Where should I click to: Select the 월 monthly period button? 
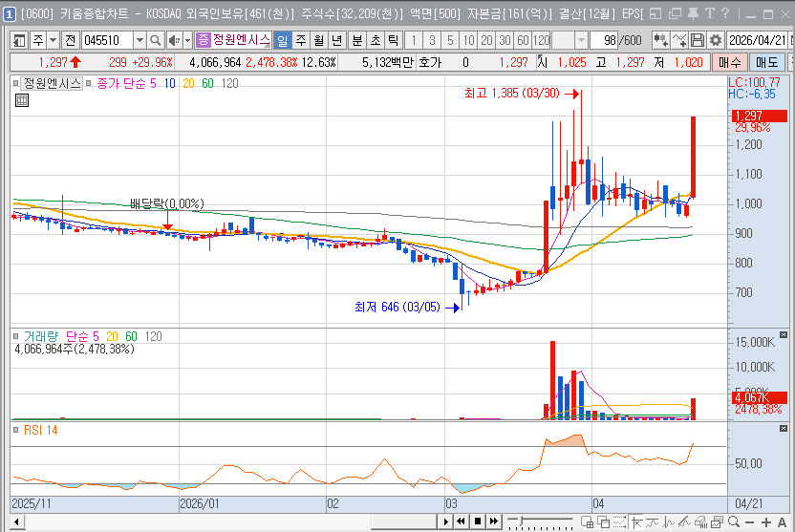[x=319, y=40]
